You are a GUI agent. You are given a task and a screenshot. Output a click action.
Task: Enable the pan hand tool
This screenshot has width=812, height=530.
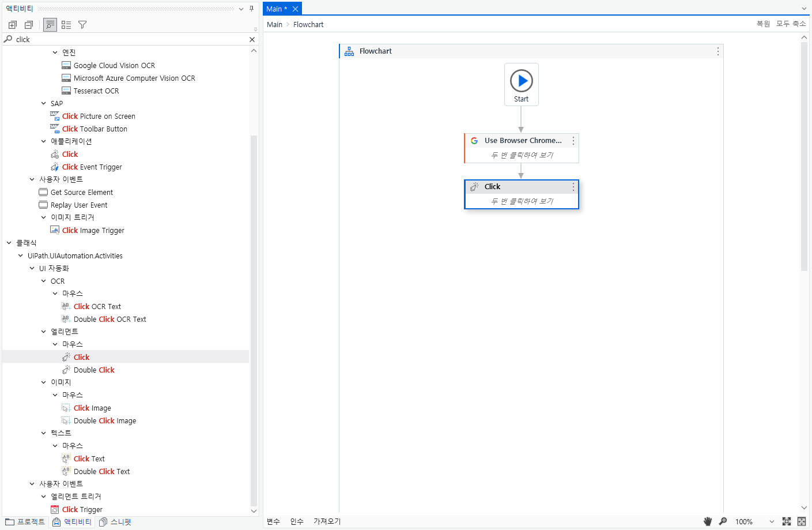click(x=708, y=521)
